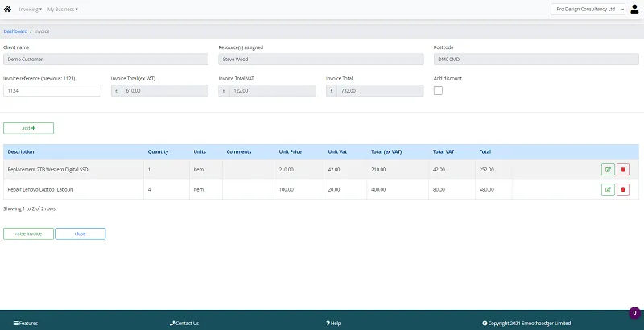Focus the Invoice reference input field
Viewport: 644px width, 330px height.
[52, 91]
